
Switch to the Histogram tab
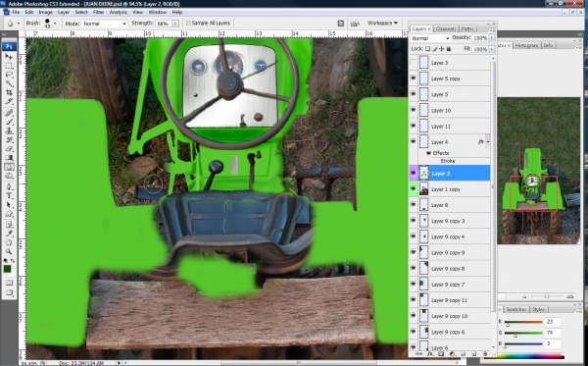click(x=526, y=45)
